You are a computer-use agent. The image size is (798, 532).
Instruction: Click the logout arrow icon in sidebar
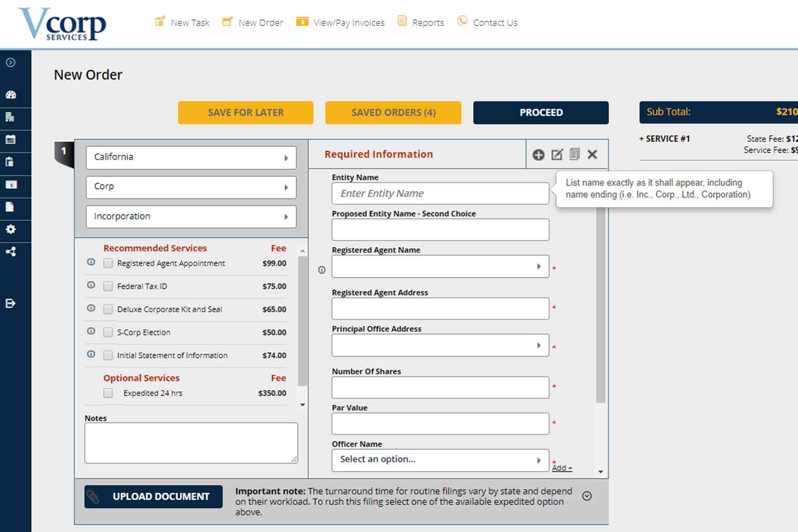click(11, 303)
